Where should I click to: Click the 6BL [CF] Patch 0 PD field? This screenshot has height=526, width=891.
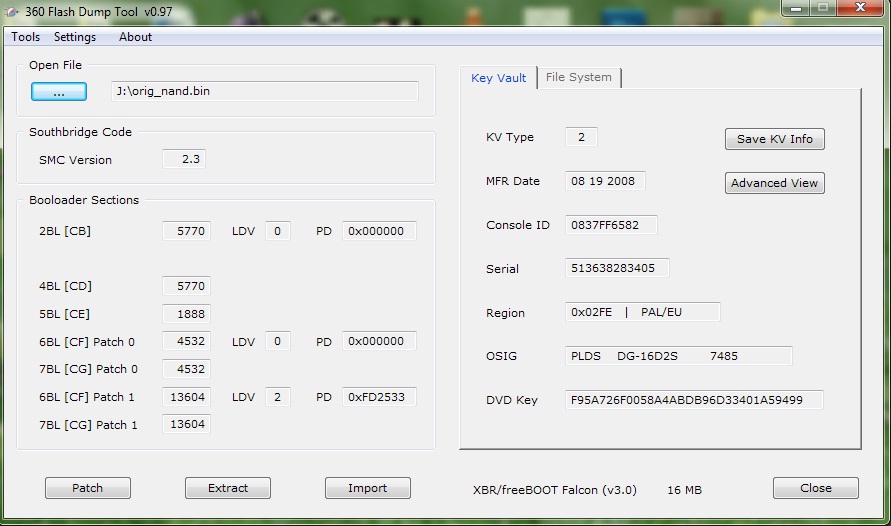click(x=379, y=341)
